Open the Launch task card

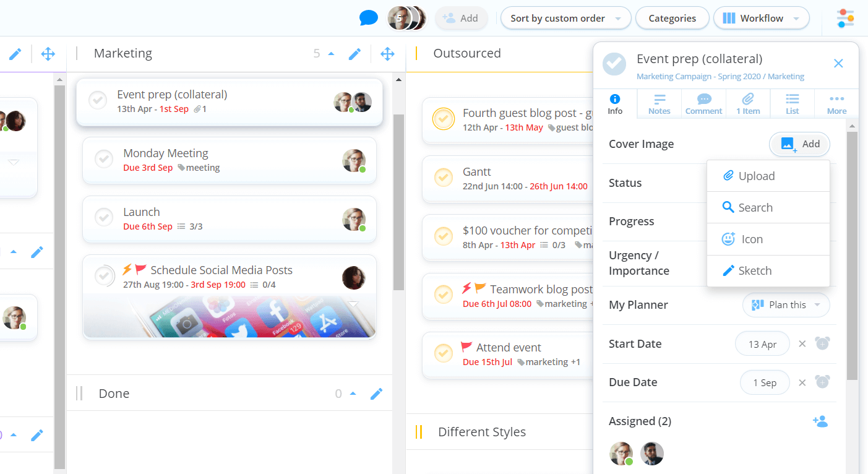[x=229, y=219]
